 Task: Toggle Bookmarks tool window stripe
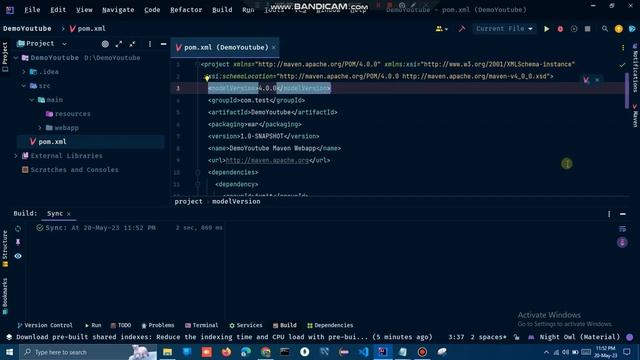pyautogui.click(x=5, y=296)
